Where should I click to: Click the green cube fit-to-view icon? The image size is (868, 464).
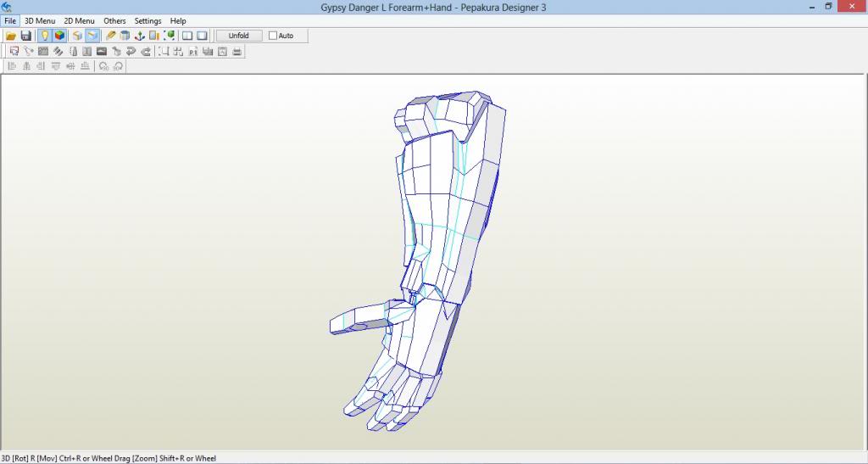click(x=170, y=36)
